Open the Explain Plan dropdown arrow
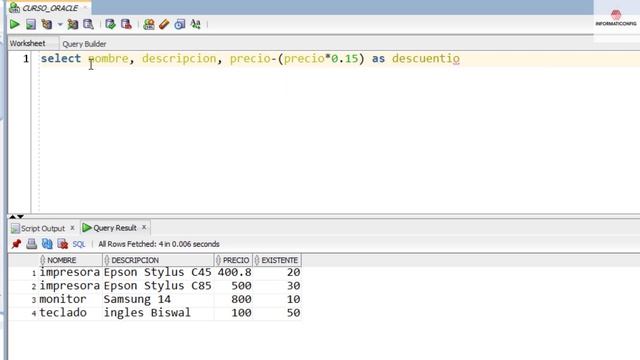Viewport: 640px width, 360px height. coord(60,24)
